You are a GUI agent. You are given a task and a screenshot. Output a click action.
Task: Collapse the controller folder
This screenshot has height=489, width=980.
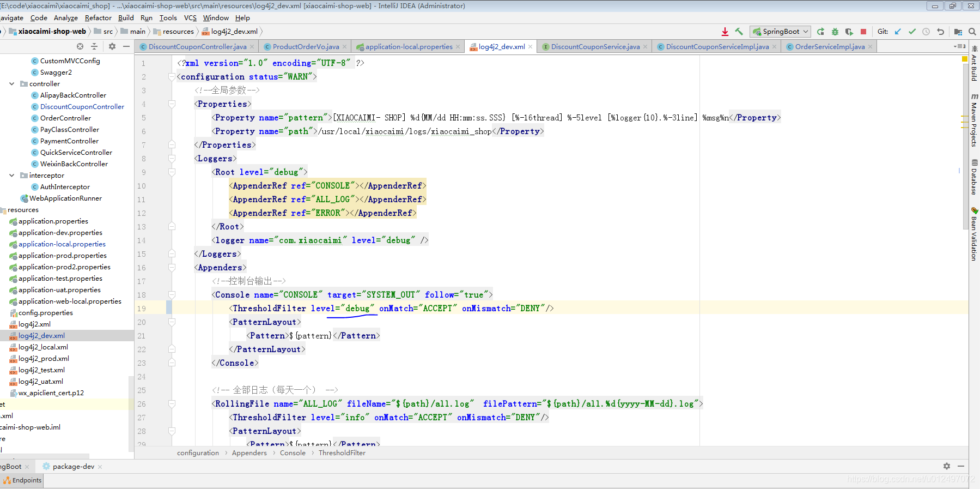12,83
